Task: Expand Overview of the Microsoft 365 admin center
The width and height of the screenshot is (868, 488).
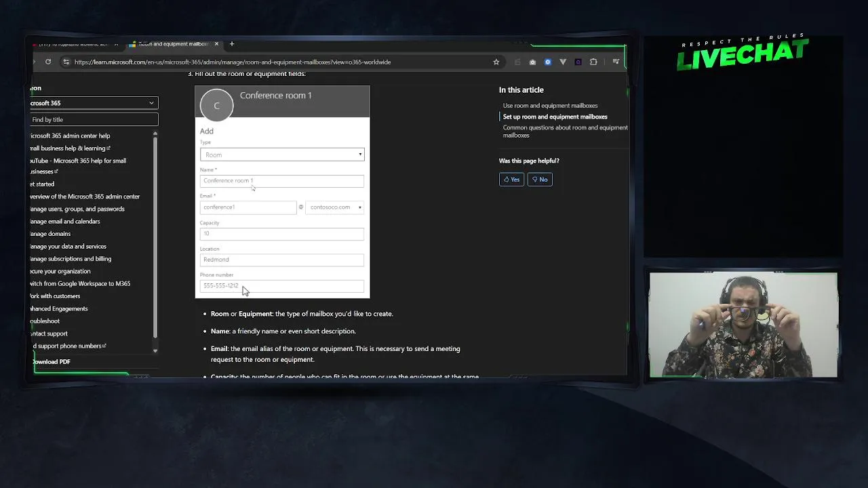Action: click(x=85, y=197)
